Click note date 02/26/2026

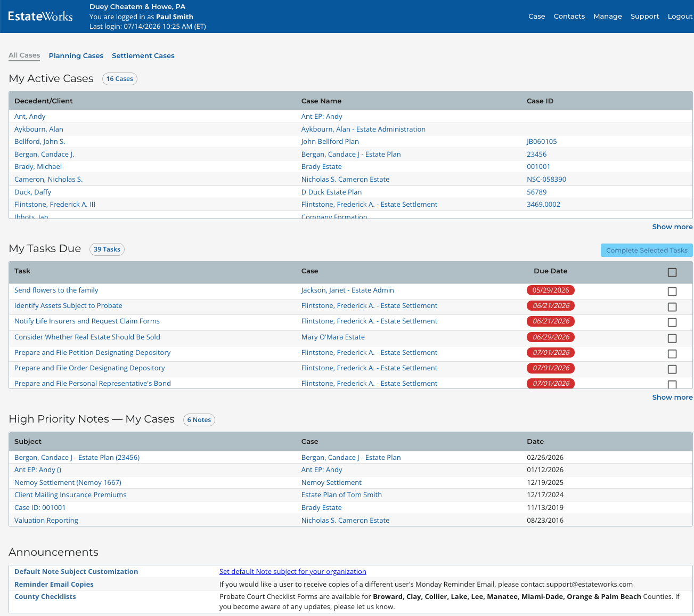[x=545, y=457]
